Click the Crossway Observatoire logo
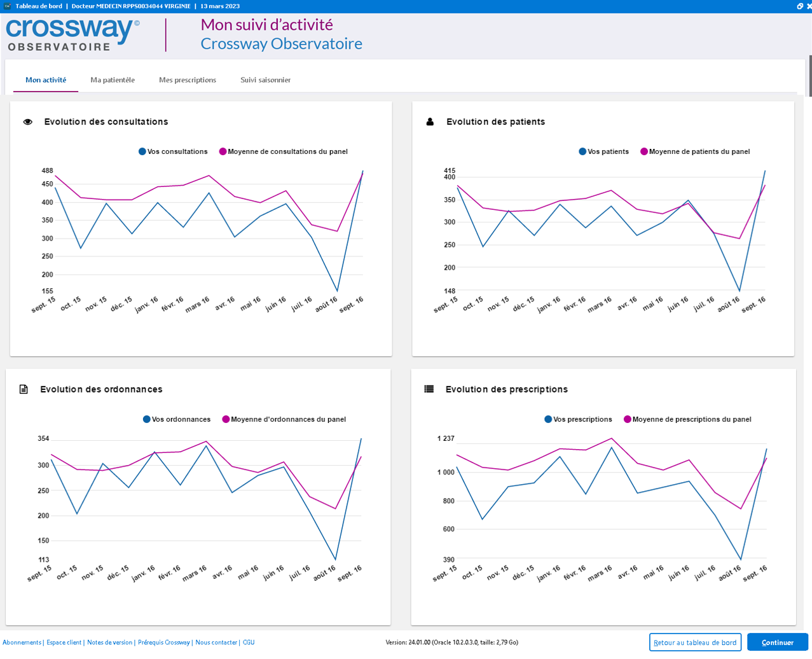This screenshot has height=659, width=812. 72,36
